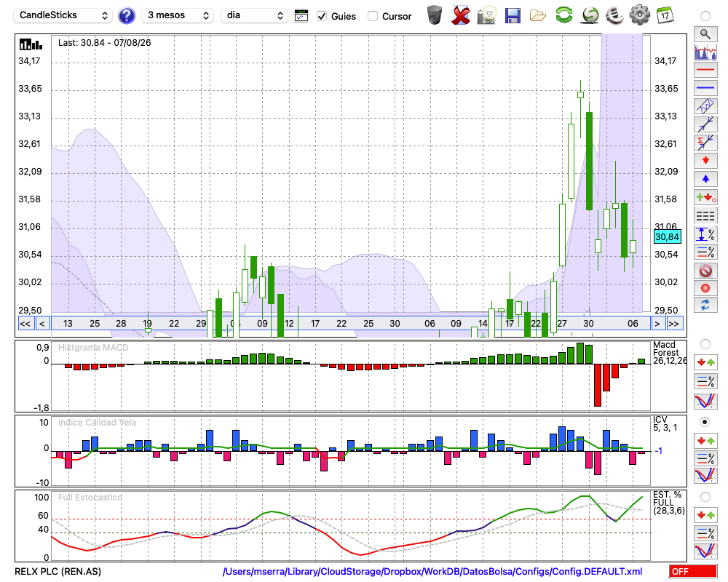This screenshot has height=582, width=728.
Task: Click the blue floppy disk save icon
Action: pos(513,16)
